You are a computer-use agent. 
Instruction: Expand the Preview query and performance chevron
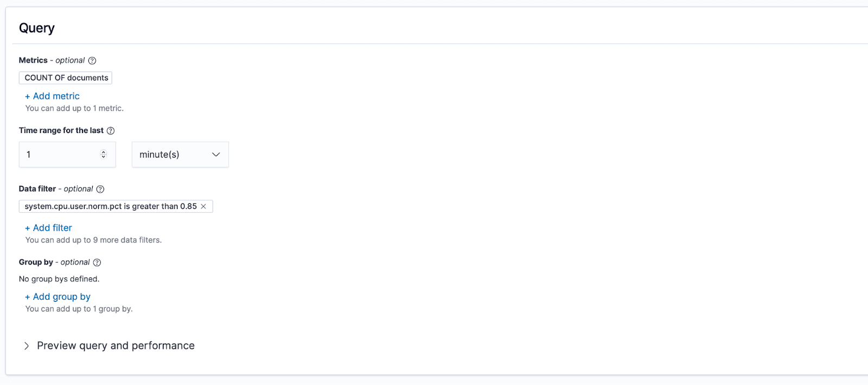[x=27, y=346]
